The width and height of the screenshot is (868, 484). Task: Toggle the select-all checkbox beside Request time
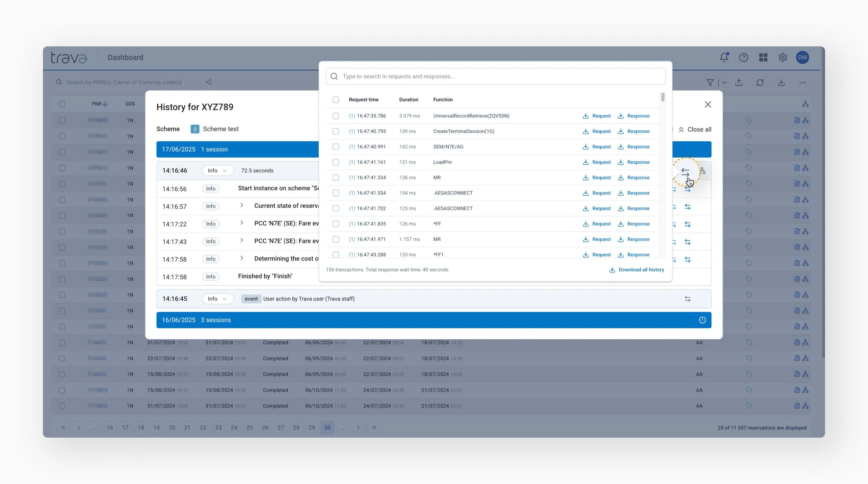[336, 100]
